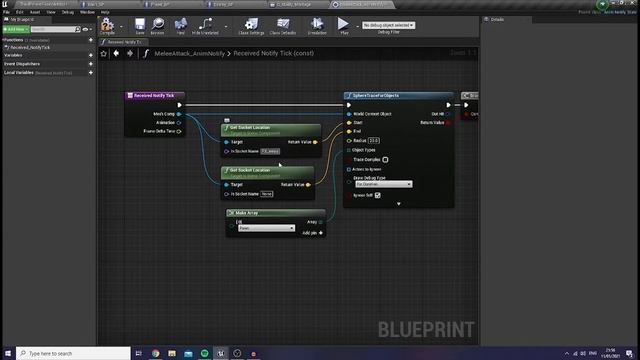Click End input pin on SphereTrace

click(x=349, y=131)
